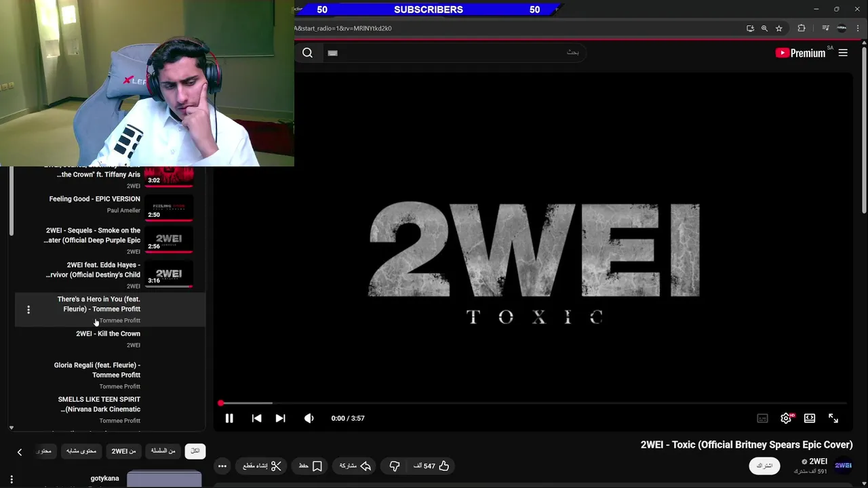Open Chrome install app icon in address bar
Viewport: 868px width, 488px height.
750,28
